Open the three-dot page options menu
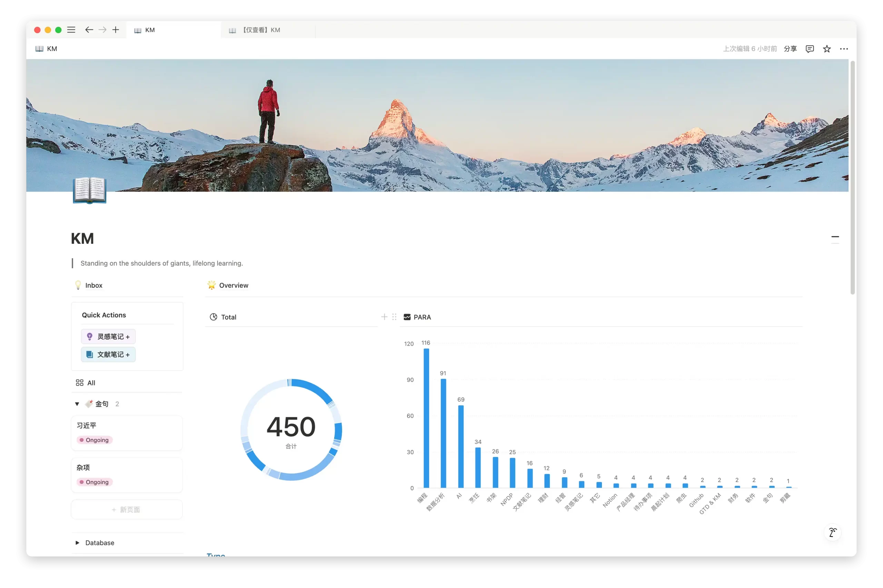 click(844, 49)
